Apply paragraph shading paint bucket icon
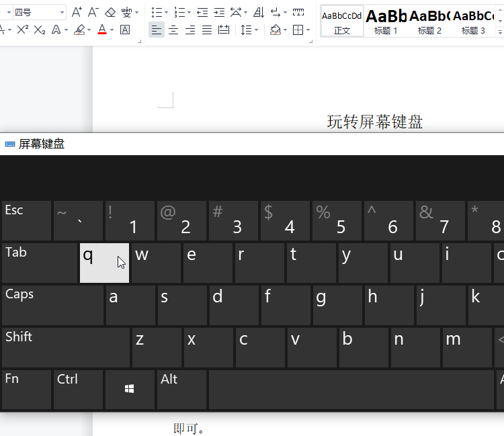 tap(276, 30)
